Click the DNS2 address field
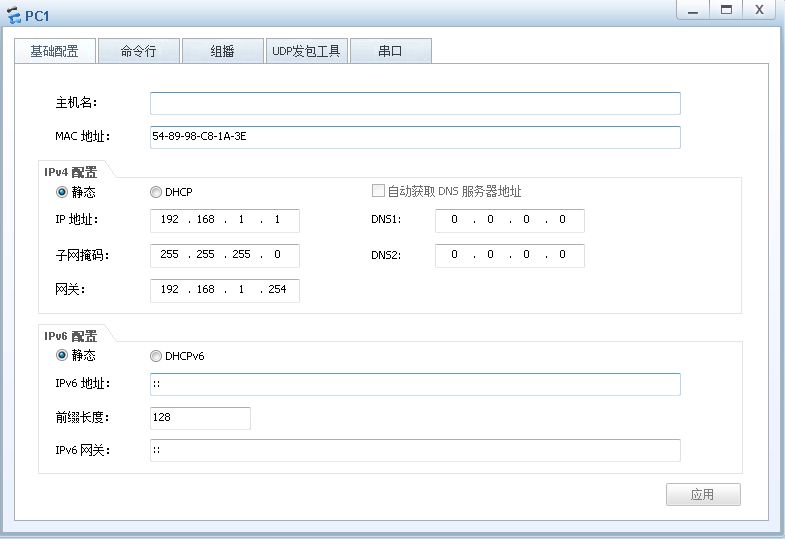The width and height of the screenshot is (785, 539). pyautogui.click(x=510, y=256)
